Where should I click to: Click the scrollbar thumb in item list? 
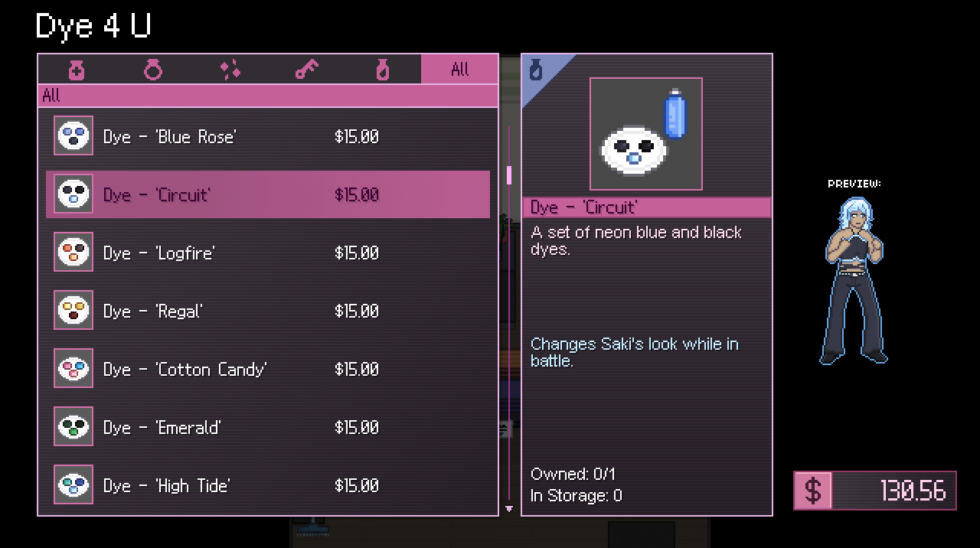click(509, 175)
